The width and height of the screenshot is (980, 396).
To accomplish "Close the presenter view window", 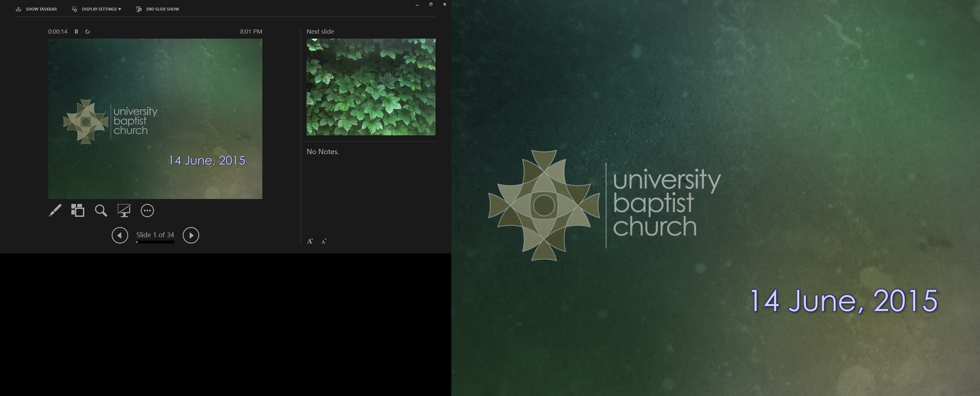I will pos(445,5).
